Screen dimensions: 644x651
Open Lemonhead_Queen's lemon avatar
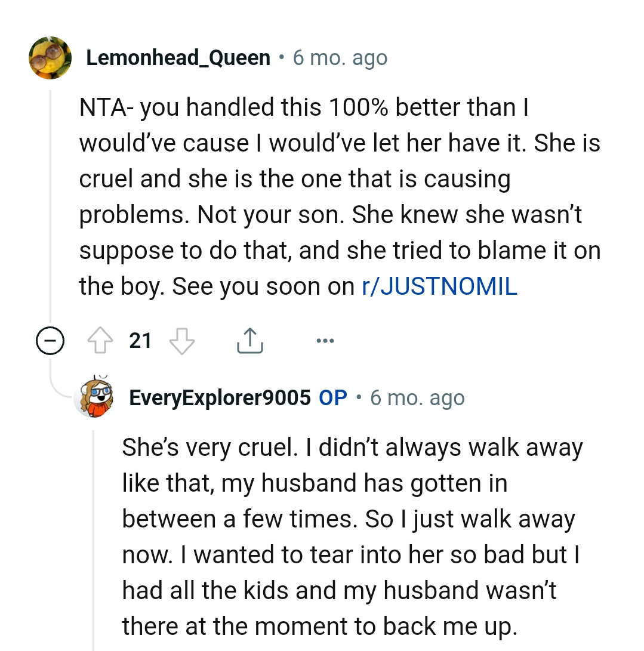[50, 58]
